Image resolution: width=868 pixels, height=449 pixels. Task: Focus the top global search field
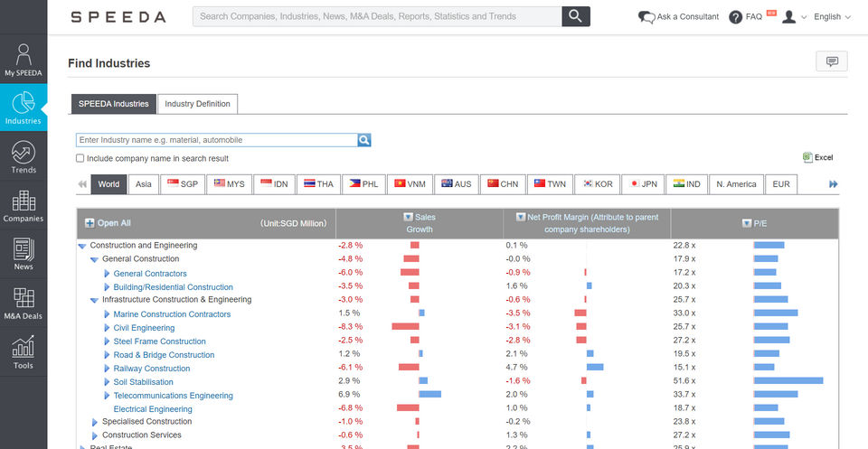tap(377, 16)
